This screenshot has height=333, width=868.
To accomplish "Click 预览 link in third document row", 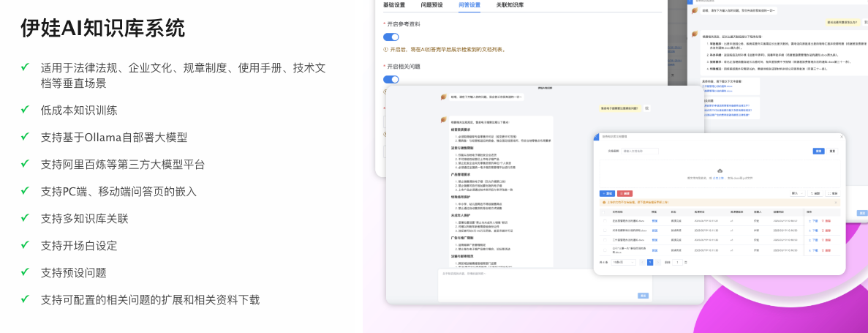I will click(654, 240).
